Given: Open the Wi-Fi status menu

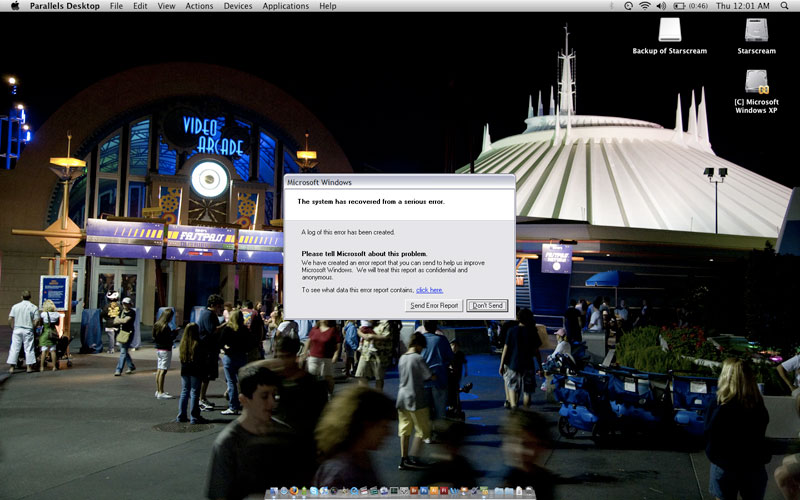Looking at the screenshot, I should [x=645, y=6].
